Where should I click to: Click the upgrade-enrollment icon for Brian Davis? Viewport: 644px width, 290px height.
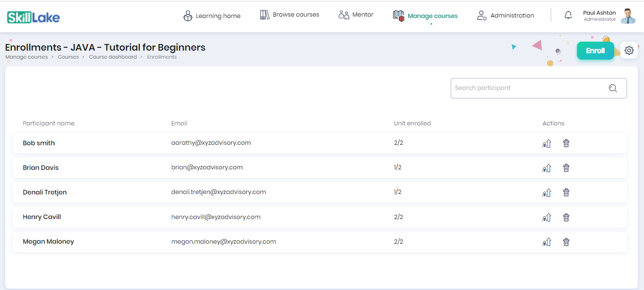(547, 168)
